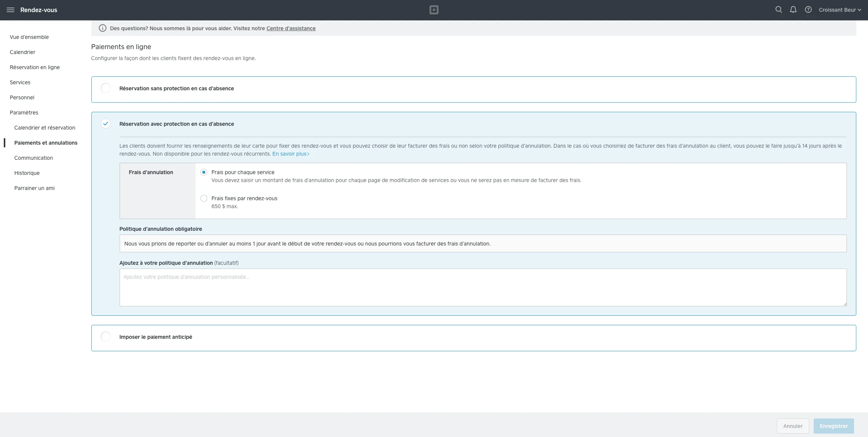The image size is (868, 437).
Task: Click the help question mark icon
Action: tap(808, 10)
